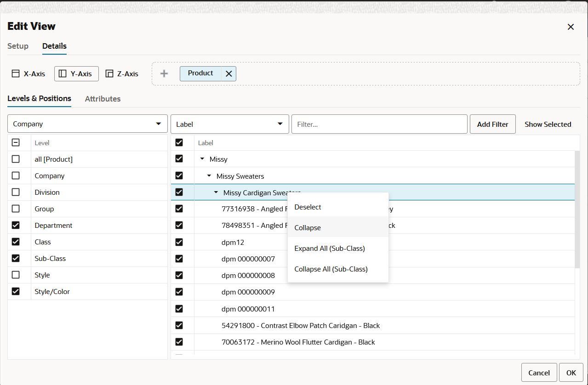Check the Division level checkbox
Viewport: 588px width, 385px height.
click(x=16, y=192)
